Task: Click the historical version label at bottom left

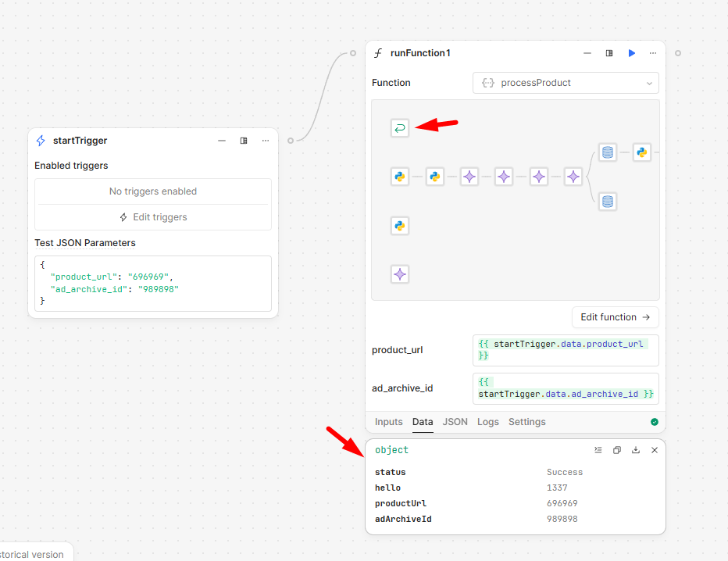Action: pos(31,555)
